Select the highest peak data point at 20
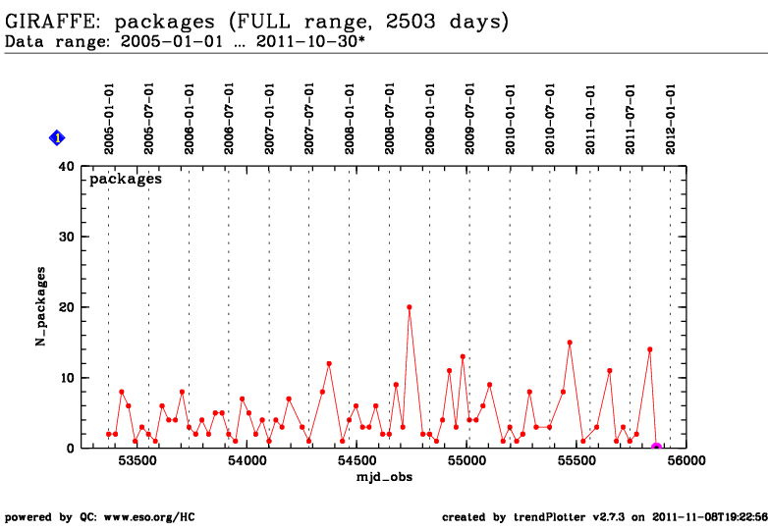The height and width of the screenshot is (532, 768). click(x=410, y=307)
